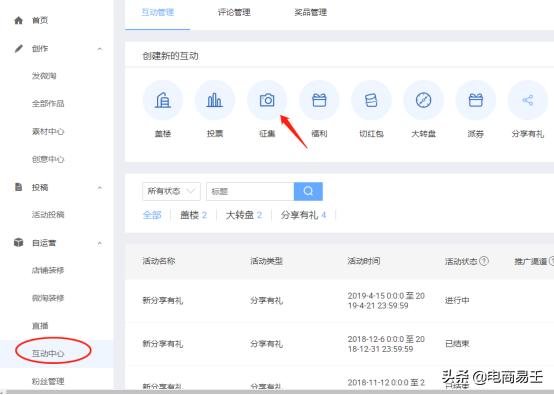Click the date 2019-4-15 0:0:0 cell
The width and height of the screenshot is (554, 395).
click(386, 301)
